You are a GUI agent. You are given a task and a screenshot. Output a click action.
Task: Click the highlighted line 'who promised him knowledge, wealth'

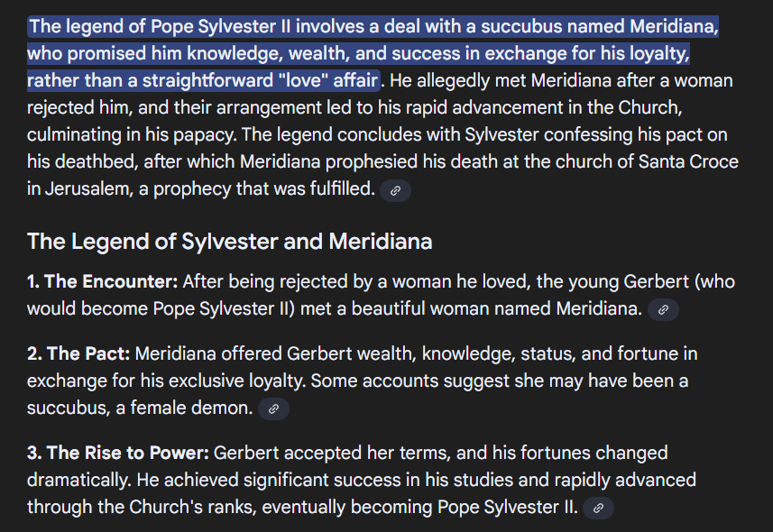pos(189,54)
